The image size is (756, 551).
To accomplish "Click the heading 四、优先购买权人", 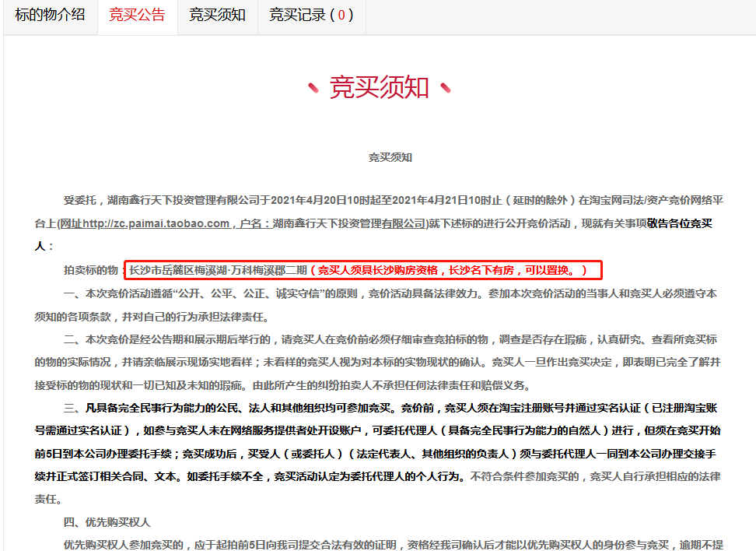I will point(107,522).
